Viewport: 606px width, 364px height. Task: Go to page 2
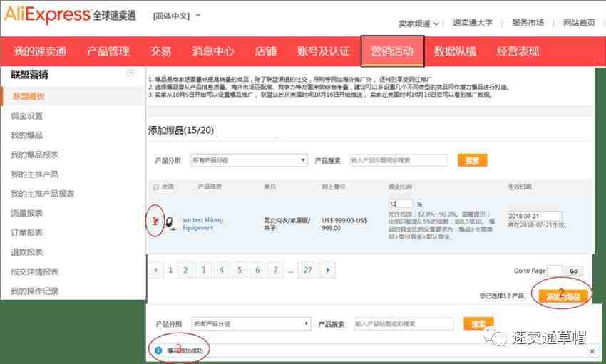(x=185, y=270)
